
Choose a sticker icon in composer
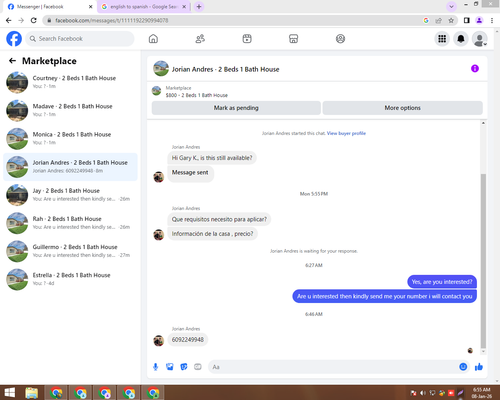click(184, 367)
